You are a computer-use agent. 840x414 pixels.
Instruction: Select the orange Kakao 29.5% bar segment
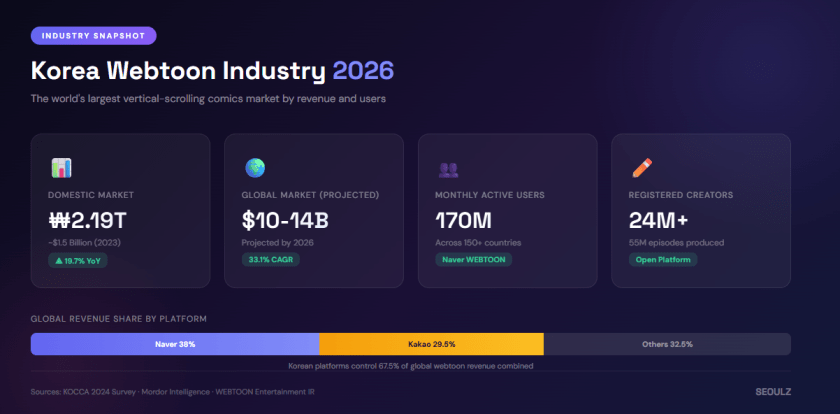coord(431,344)
